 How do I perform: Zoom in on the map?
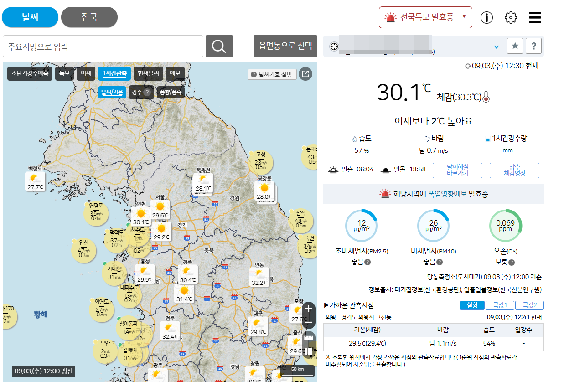[x=309, y=309]
